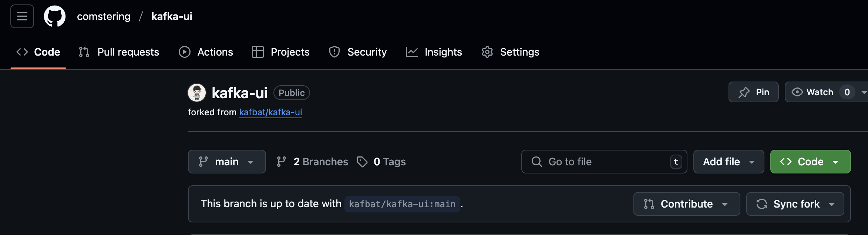Click the repository owner avatar

[x=197, y=93]
